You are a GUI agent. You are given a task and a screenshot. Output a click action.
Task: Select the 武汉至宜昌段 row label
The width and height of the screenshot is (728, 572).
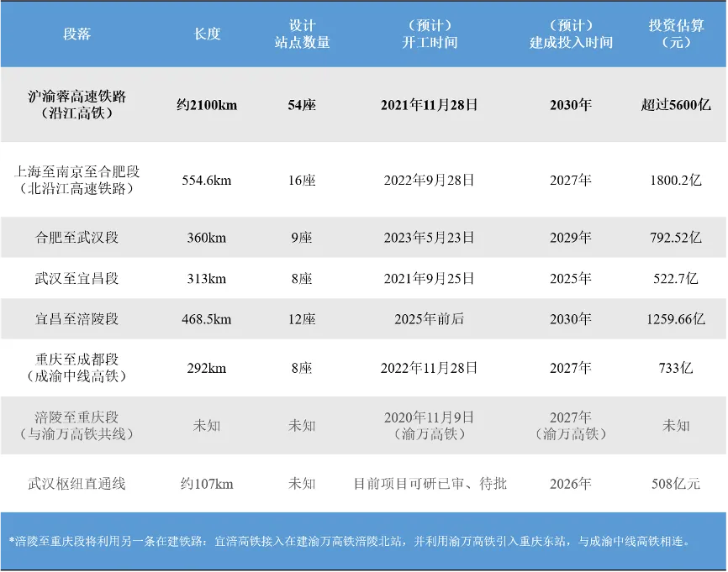76,279
